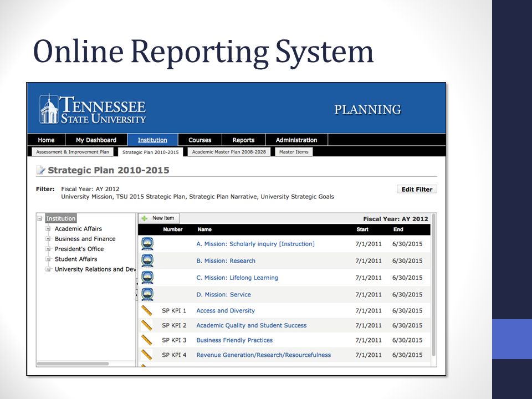Click the SP KPI 1 number cell
Screen dimensions: 532x399
point(174,310)
